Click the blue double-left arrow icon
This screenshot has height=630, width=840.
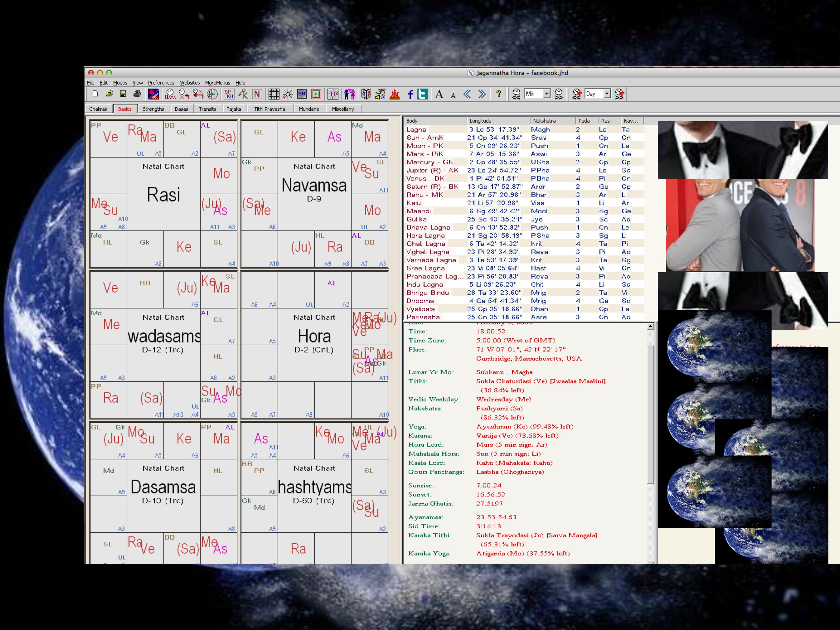467,94
